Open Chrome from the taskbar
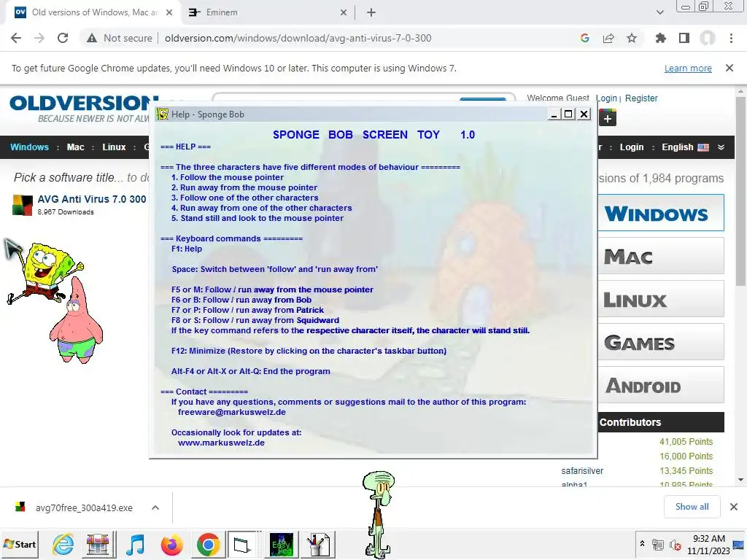Image resolution: width=747 pixels, height=560 pixels. tap(208, 544)
